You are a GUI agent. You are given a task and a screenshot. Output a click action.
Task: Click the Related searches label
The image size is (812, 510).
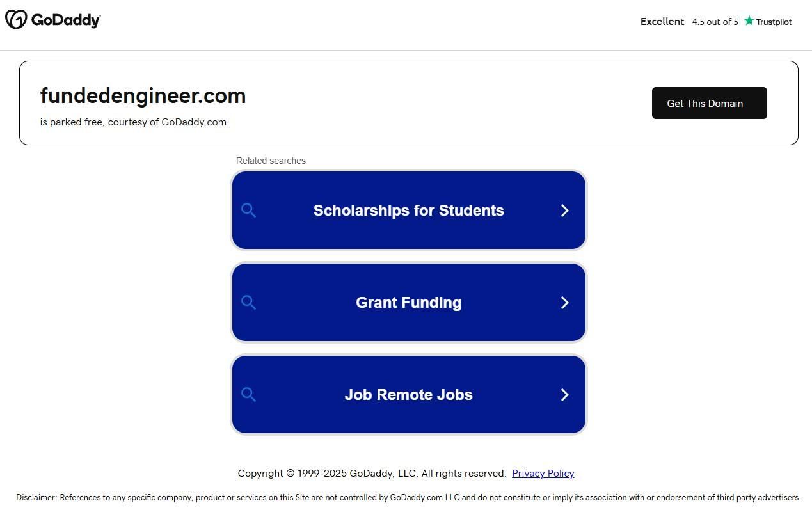click(271, 161)
